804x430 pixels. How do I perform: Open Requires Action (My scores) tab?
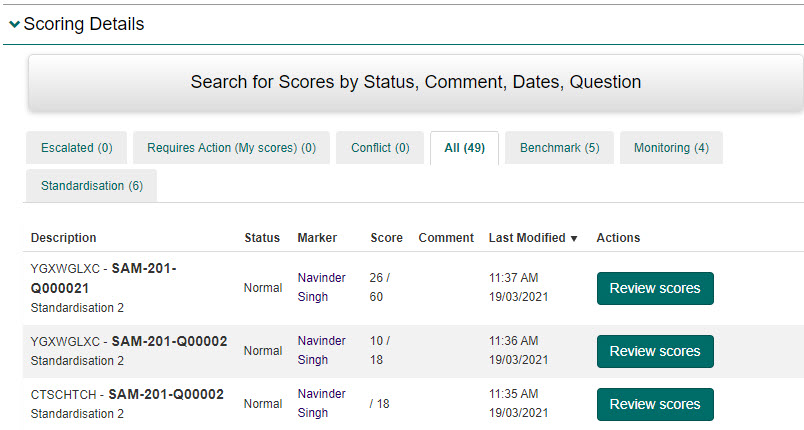(x=231, y=148)
